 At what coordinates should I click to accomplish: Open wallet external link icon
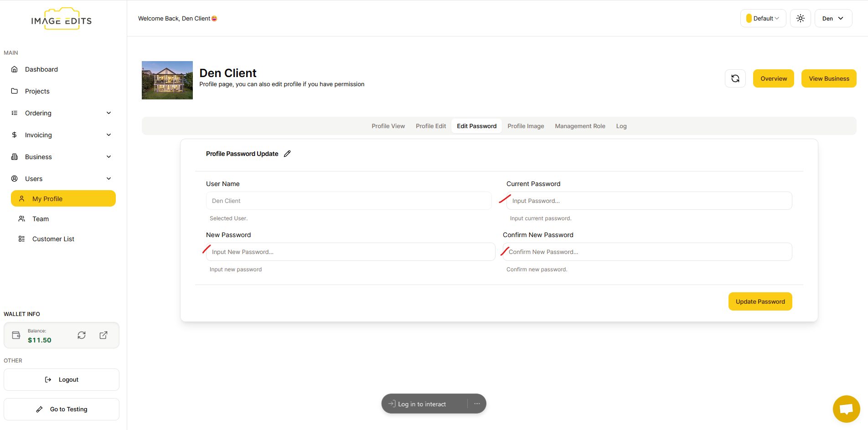[x=103, y=335]
